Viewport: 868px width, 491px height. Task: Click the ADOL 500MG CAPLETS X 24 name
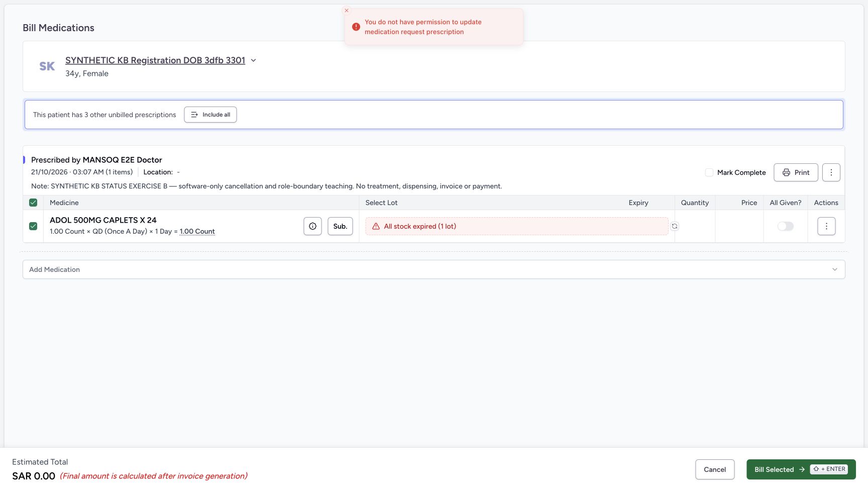103,220
